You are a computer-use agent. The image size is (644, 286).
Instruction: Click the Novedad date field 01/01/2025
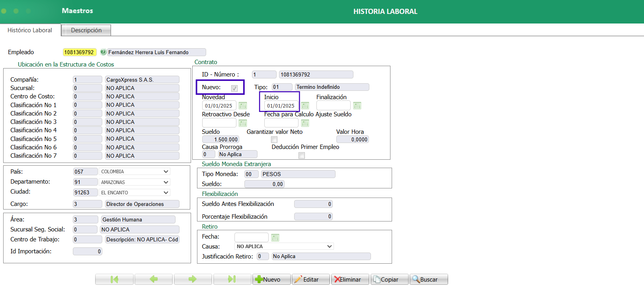219,106
